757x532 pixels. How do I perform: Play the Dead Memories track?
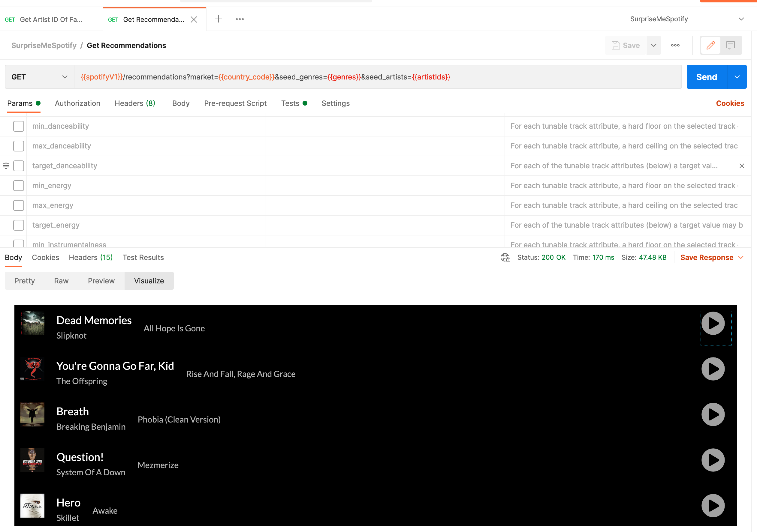coord(713,324)
